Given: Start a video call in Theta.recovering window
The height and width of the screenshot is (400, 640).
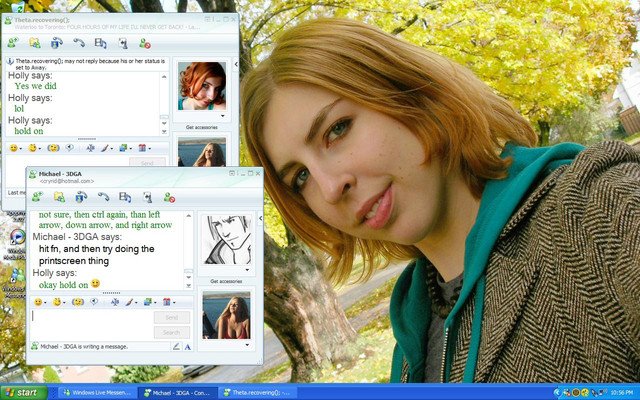Looking at the screenshot, I should (57, 43).
